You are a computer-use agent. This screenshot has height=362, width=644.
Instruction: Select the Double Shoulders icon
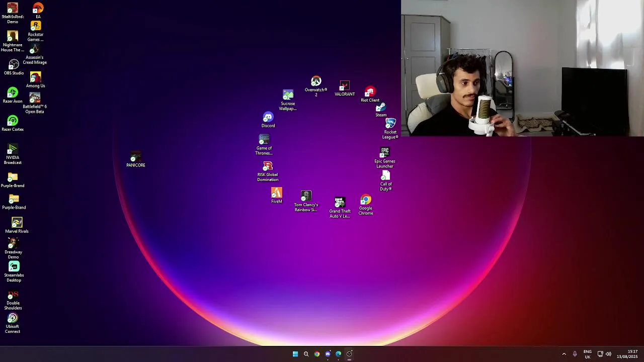pyautogui.click(x=14, y=300)
